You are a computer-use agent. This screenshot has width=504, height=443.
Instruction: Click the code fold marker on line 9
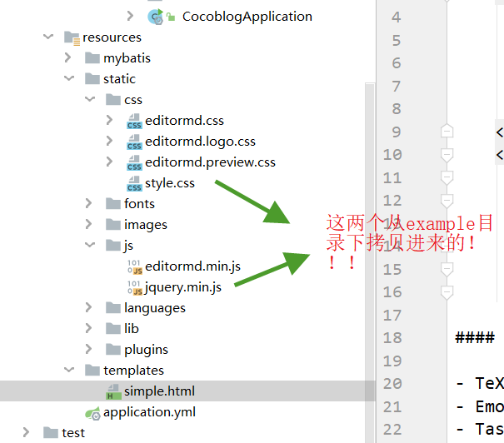(447, 131)
